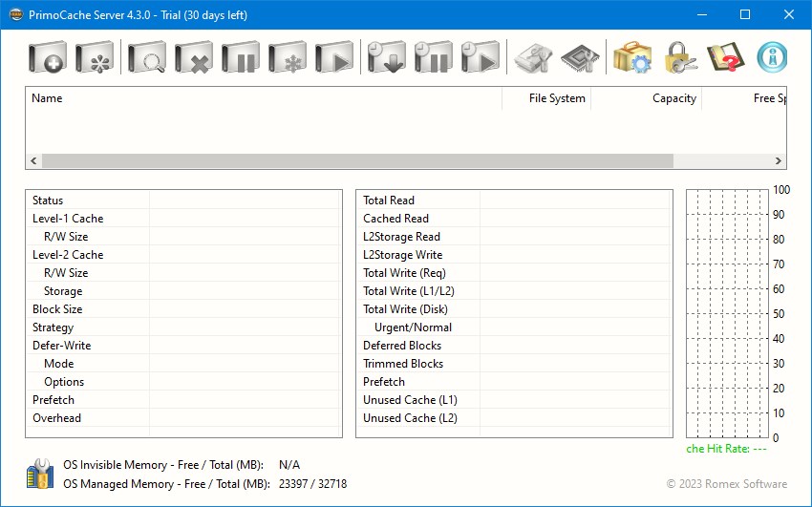Click the cache hit rate graph

tap(727, 313)
